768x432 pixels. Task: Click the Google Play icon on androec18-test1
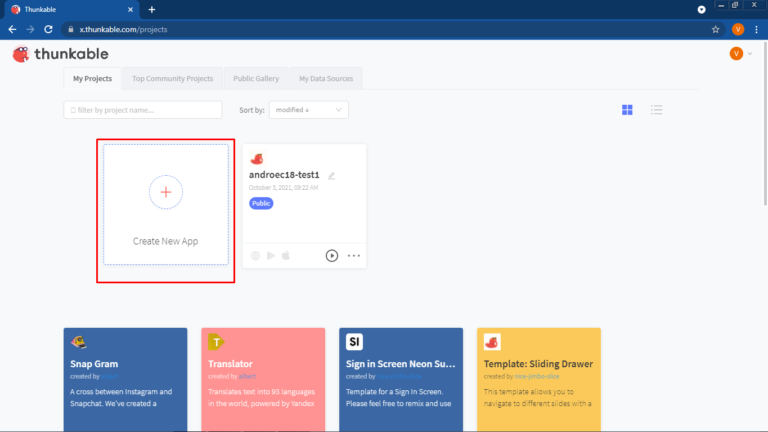(x=271, y=256)
